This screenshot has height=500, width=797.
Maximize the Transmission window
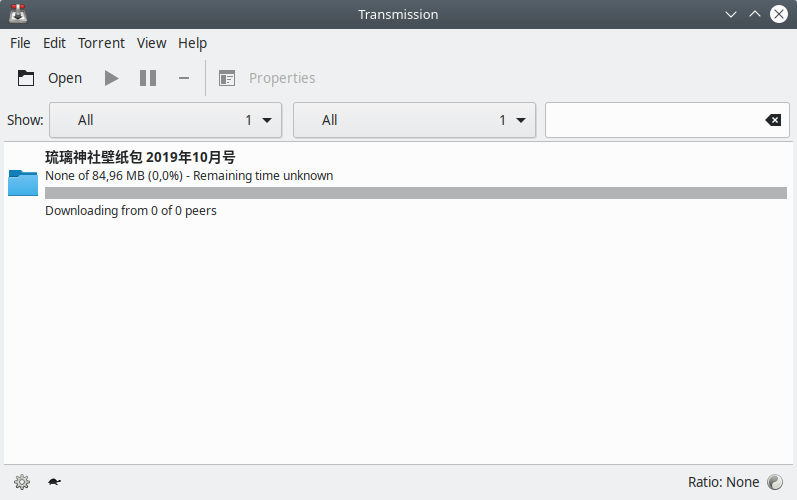pyautogui.click(x=755, y=14)
